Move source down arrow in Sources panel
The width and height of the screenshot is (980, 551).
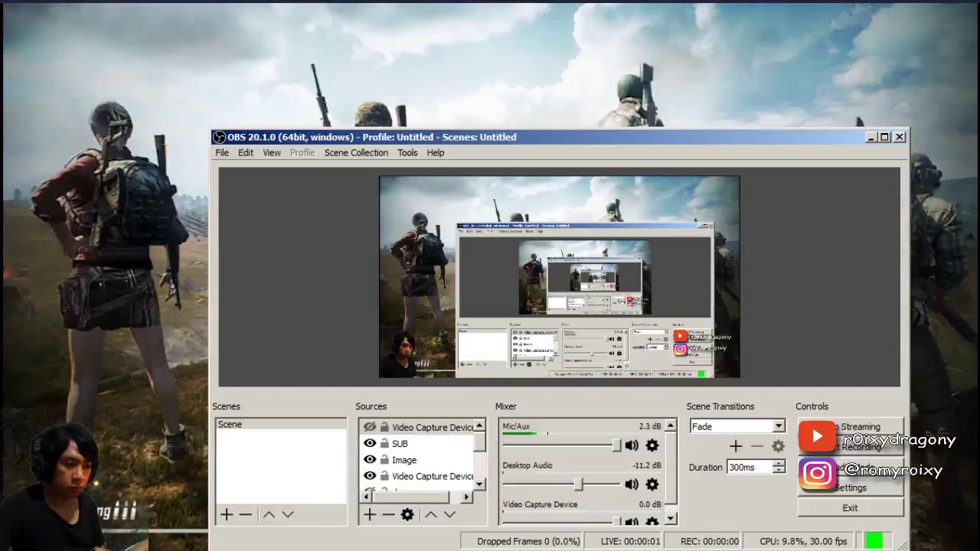point(449,514)
